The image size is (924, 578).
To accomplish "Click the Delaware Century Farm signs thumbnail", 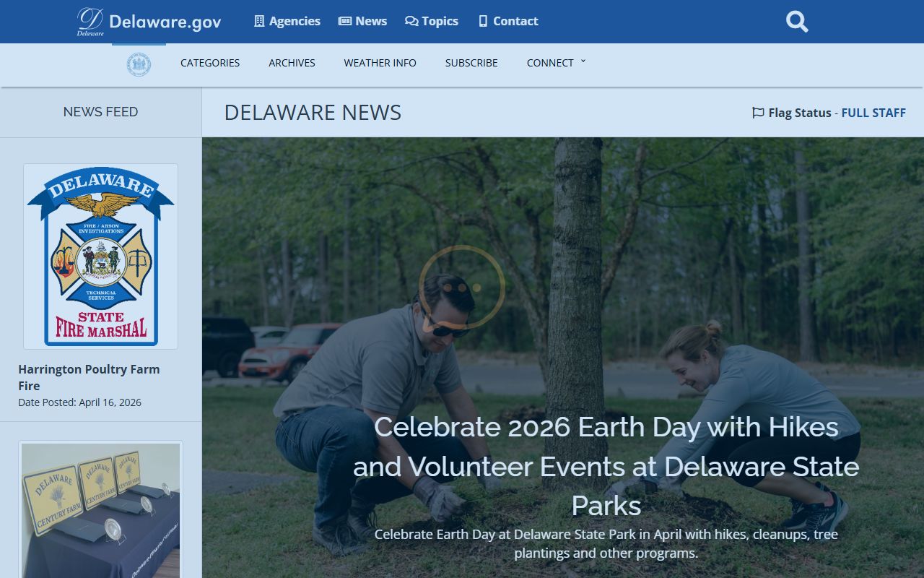I will (100, 509).
